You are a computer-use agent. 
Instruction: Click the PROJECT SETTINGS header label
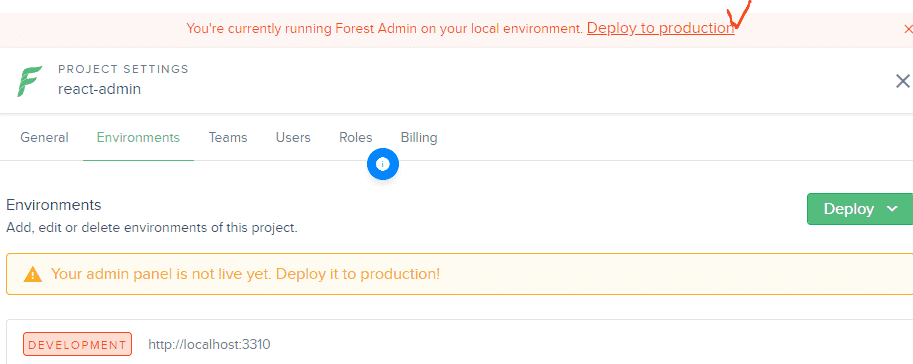[x=123, y=69]
